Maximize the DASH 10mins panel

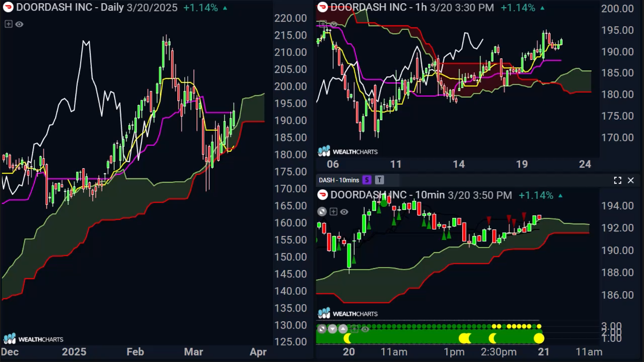[x=618, y=180]
